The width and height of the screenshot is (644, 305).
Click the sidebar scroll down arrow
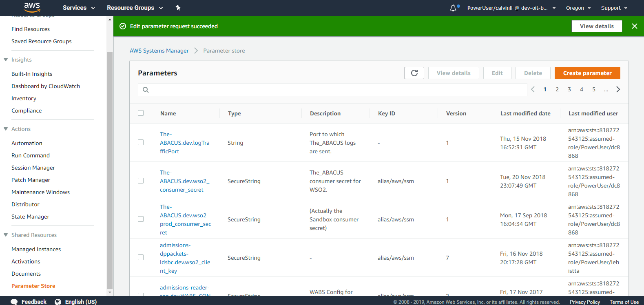pos(110,292)
